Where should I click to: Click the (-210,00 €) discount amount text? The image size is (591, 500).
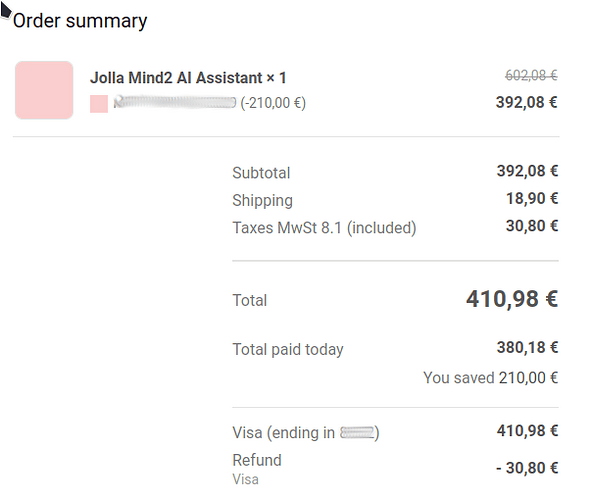(x=273, y=102)
